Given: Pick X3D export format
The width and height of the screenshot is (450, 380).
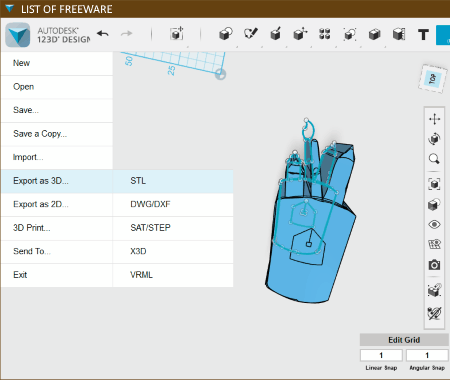Looking at the screenshot, I should pos(173,251).
